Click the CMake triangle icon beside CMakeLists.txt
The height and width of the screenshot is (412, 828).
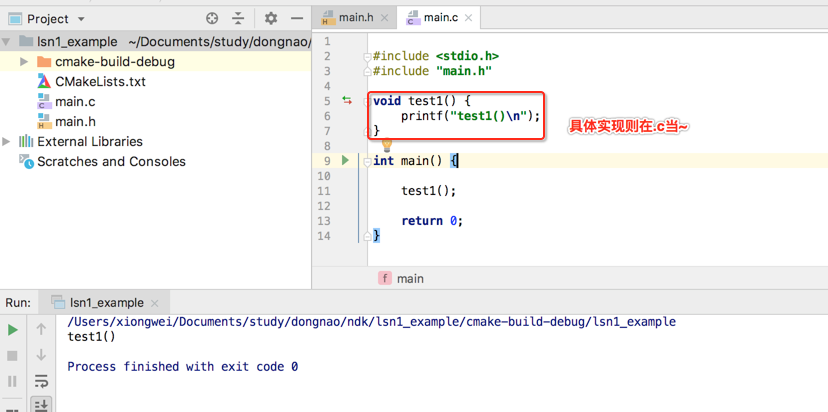tap(44, 81)
